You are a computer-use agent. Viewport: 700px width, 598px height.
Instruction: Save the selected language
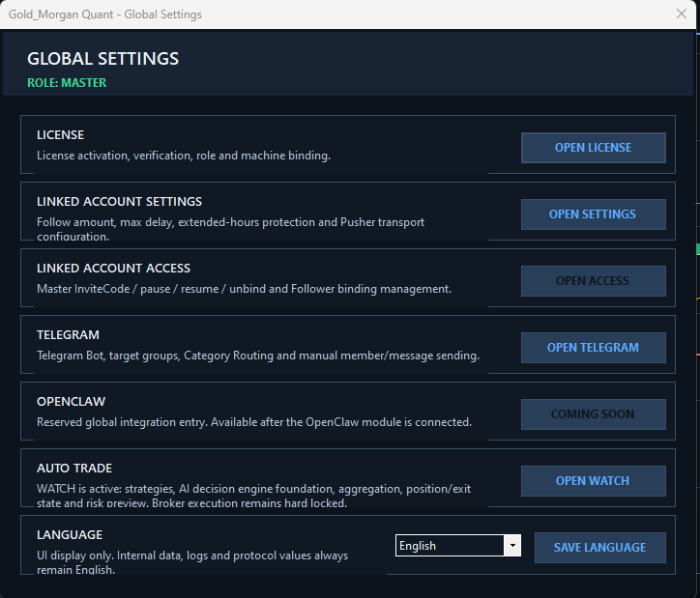point(600,548)
